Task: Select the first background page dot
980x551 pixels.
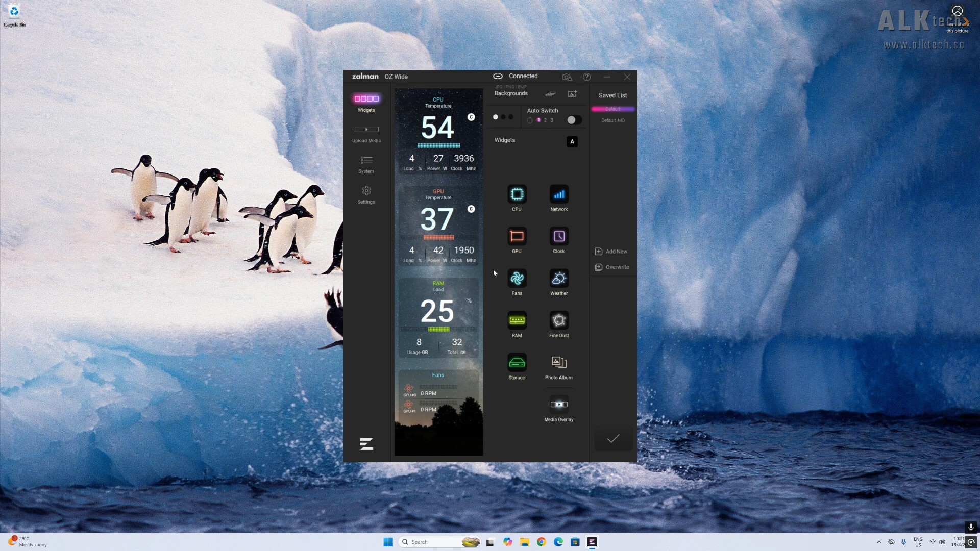Action: [x=495, y=117]
